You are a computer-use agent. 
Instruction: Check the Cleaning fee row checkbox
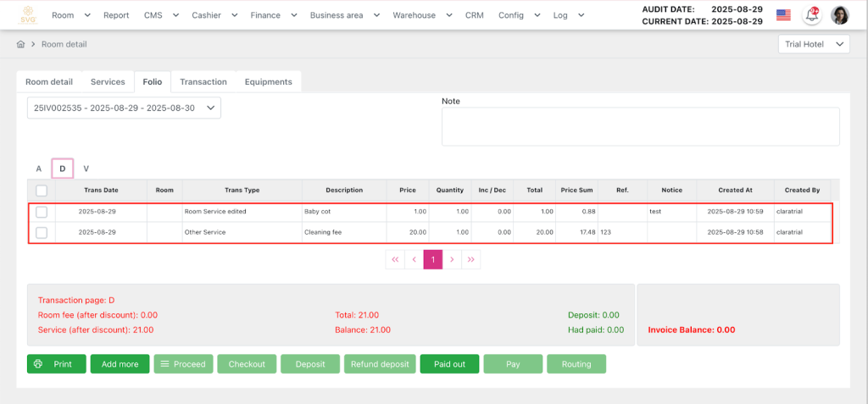[42, 232]
